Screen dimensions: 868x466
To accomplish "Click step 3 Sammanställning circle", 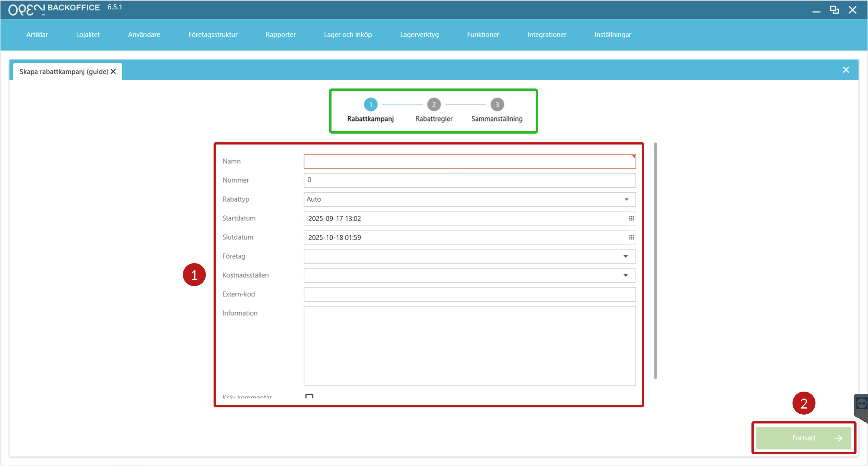I will pos(497,105).
